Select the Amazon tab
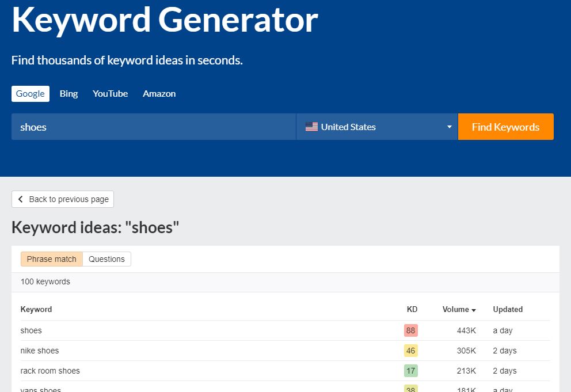 pos(159,93)
